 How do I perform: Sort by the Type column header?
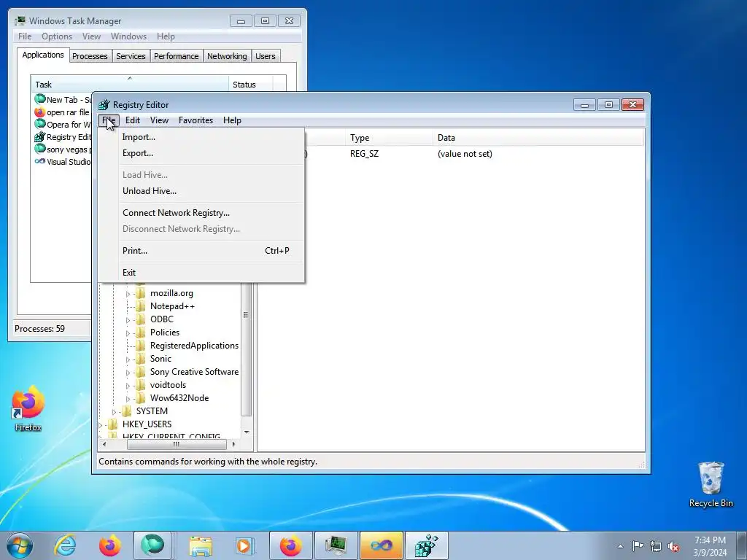389,138
